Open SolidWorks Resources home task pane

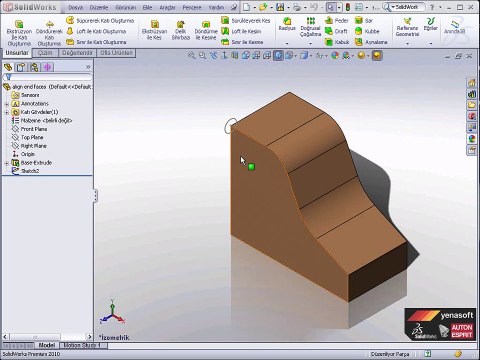pos(472,83)
